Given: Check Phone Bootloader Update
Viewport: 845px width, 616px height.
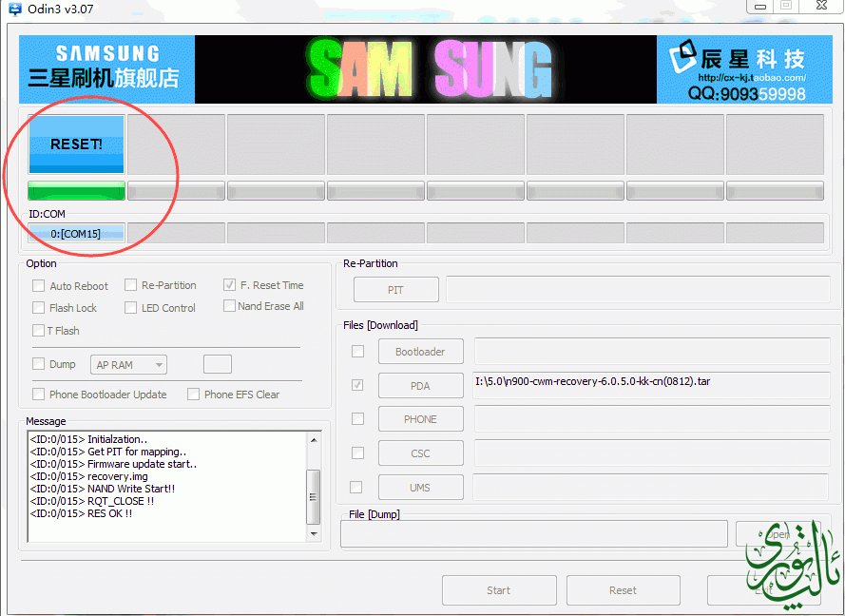Looking at the screenshot, I should pyautogui.click(x=38, y=394).
